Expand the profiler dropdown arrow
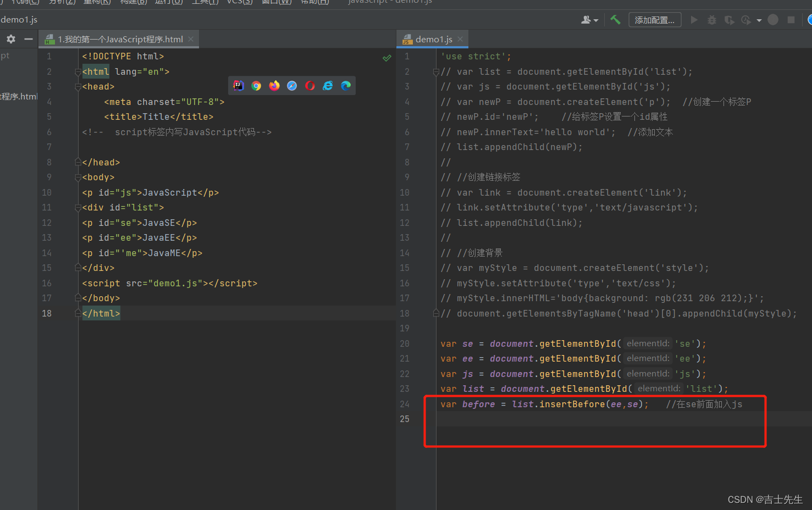Viewport: 812px width, 510px height. 759,20
